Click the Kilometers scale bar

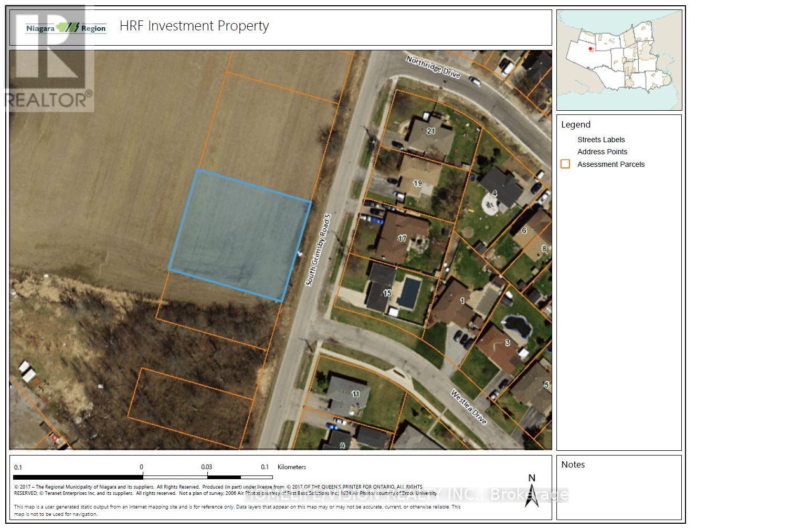pyautogui.click(x=142, y=478)
